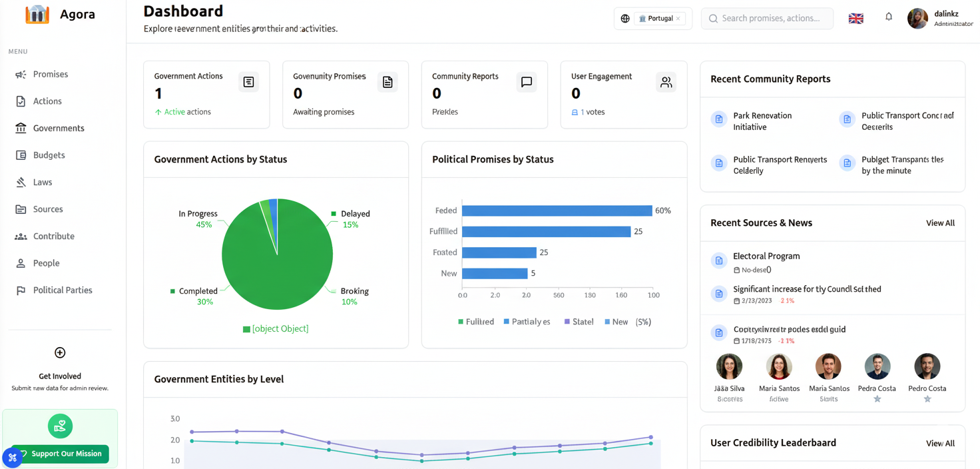Open the dalinkz user profile menu
This screenshot has height=469, width=980.
[939, 19]
